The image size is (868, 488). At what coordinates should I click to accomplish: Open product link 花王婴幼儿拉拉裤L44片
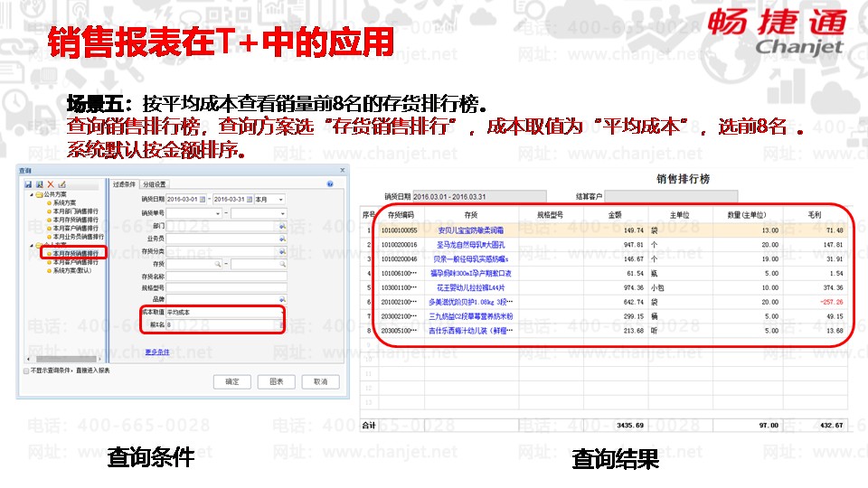470,287
